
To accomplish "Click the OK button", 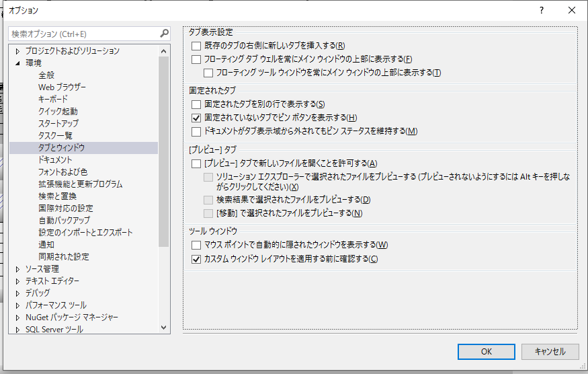I will (x=486, y=351).
